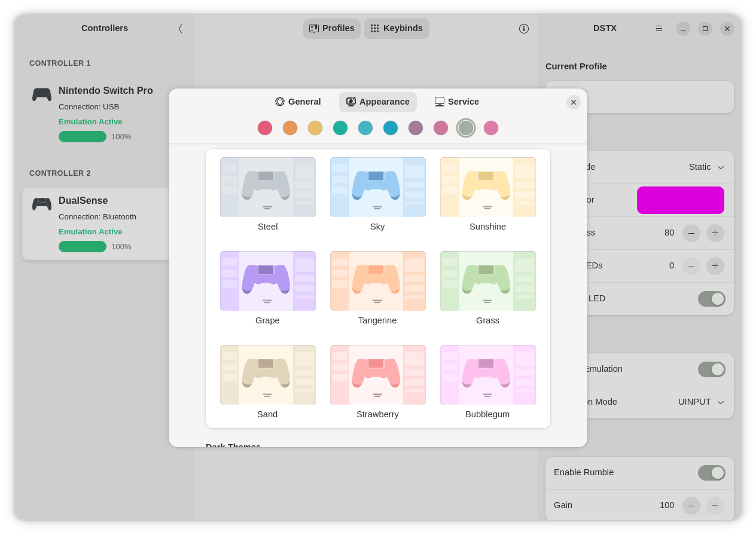Pick the yellow accent color
Viewport: 756px width, 535px height.
315,128
